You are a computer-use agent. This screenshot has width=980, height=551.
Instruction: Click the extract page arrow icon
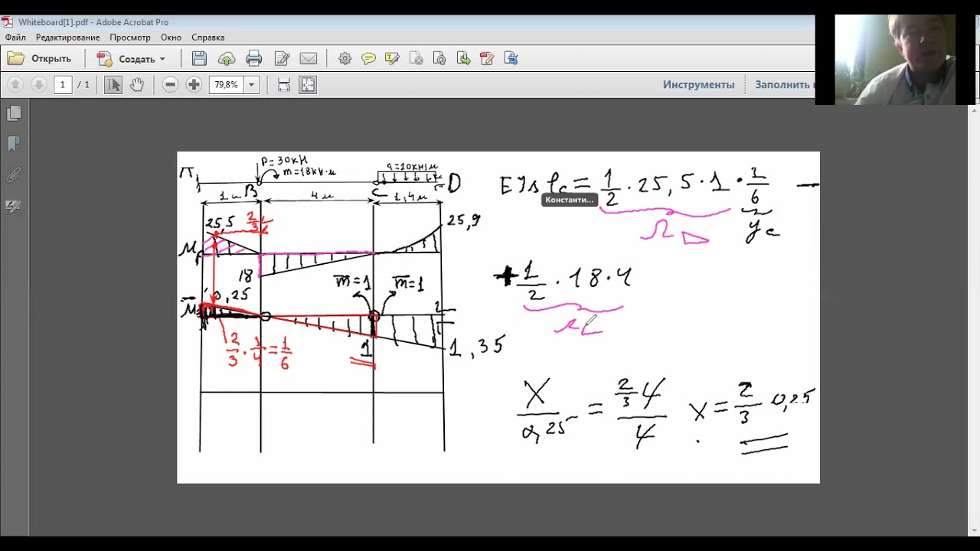[463, 59]
